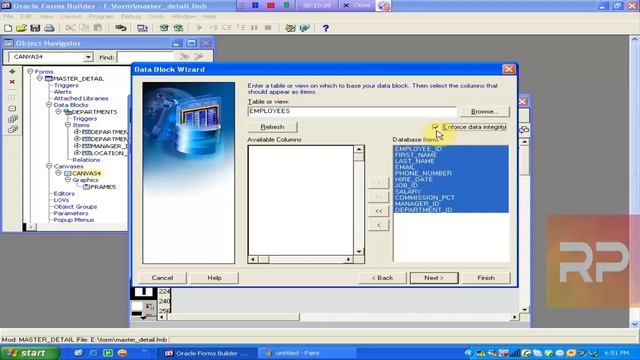Click the Copy toolbar icon

(84, 28)
